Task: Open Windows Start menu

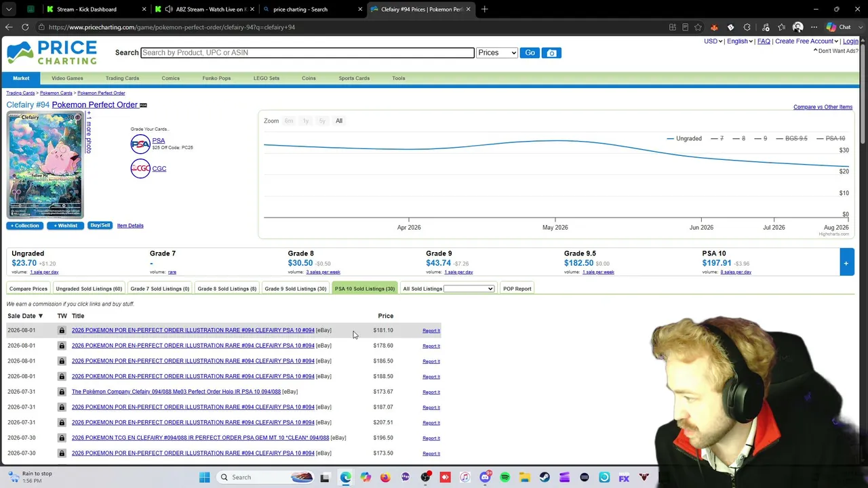Action: coord(204,477)
